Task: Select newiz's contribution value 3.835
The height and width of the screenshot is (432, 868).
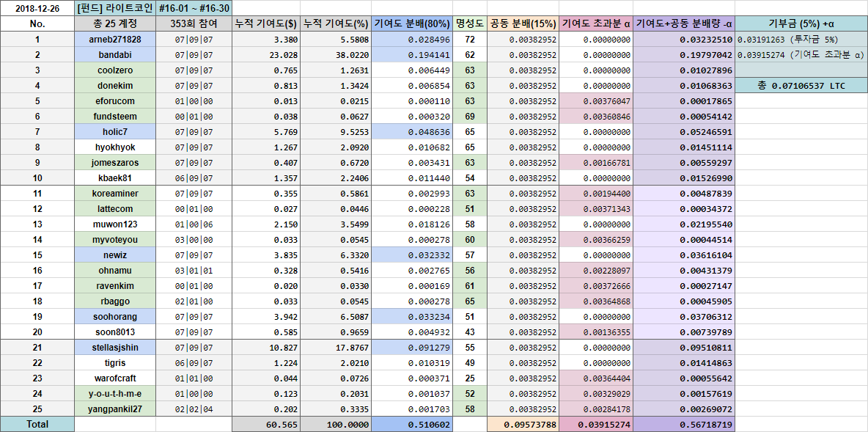Action: click(265, 255)
